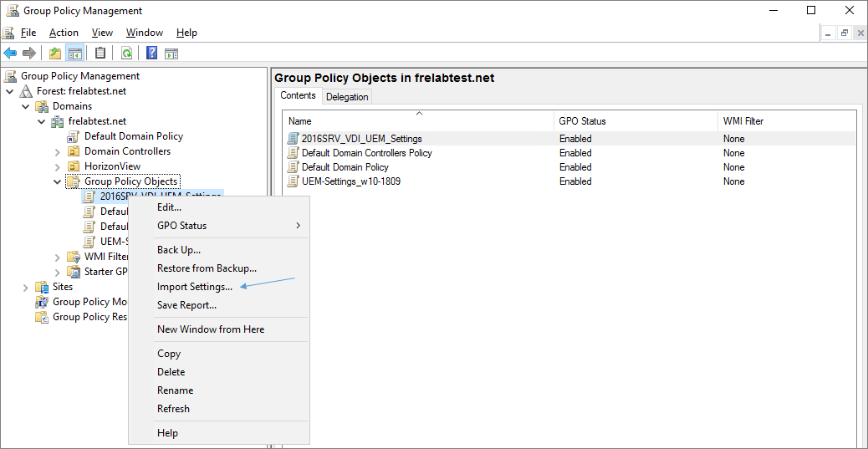Screen dimensions: 868x449
Task: Click the clipboard Properties toolbar icon
Action: tap(100, 54)
